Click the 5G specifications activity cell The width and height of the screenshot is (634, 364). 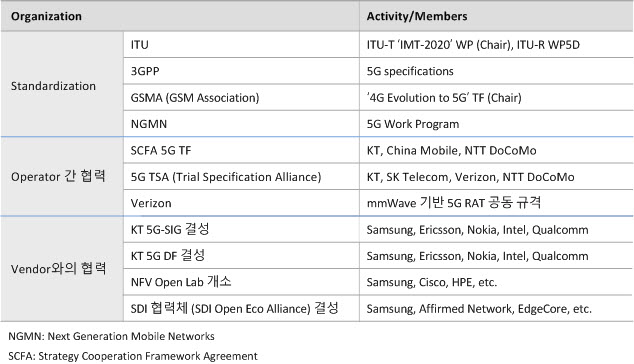coord(496,71)
